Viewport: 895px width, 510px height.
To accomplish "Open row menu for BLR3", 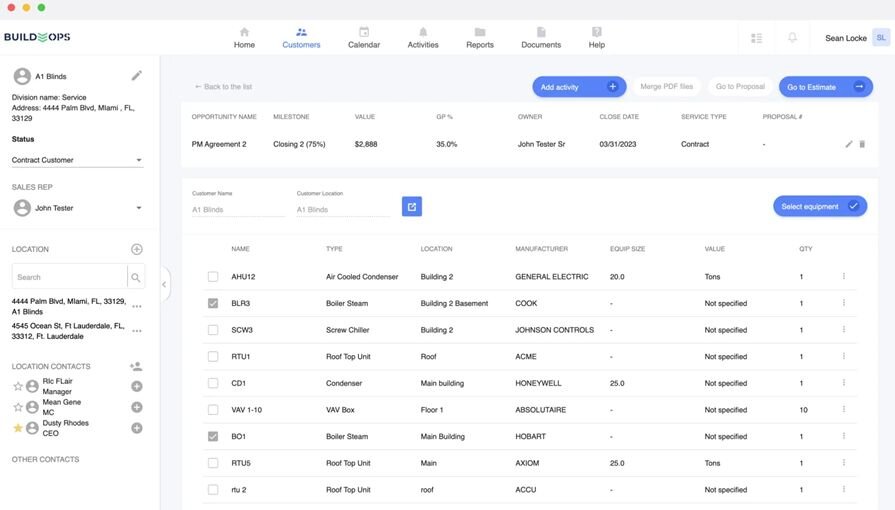I will pos(844,303).
